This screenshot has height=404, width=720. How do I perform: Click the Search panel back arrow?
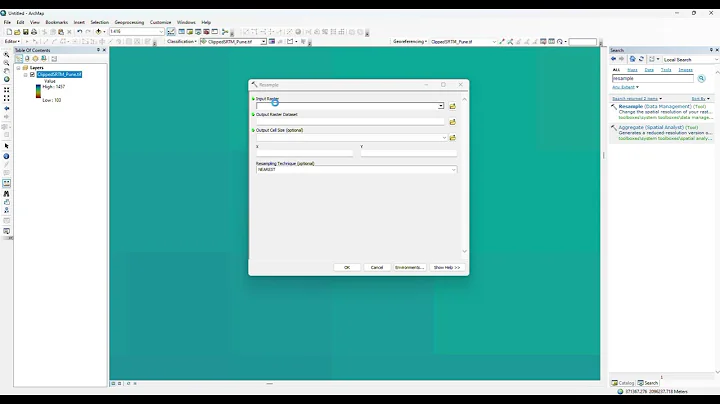pyautogui.click(x=613, y=59)
